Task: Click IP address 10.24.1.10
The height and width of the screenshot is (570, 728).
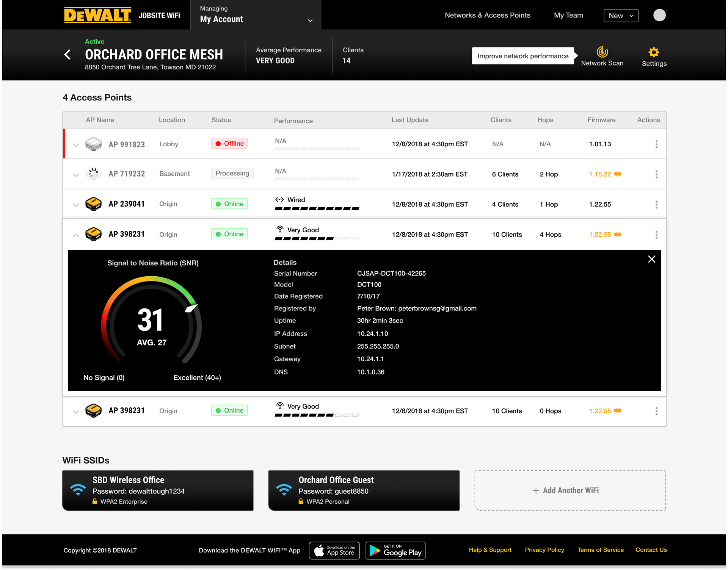Action: [372, 334]
